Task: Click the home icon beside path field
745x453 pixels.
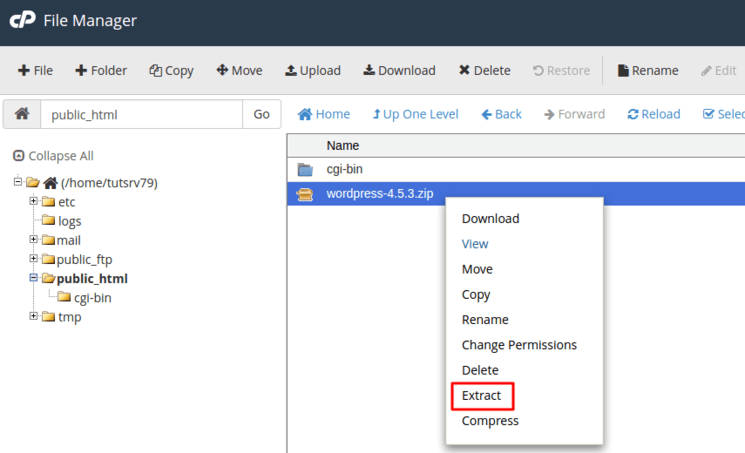Action: [x=21, y=114]
